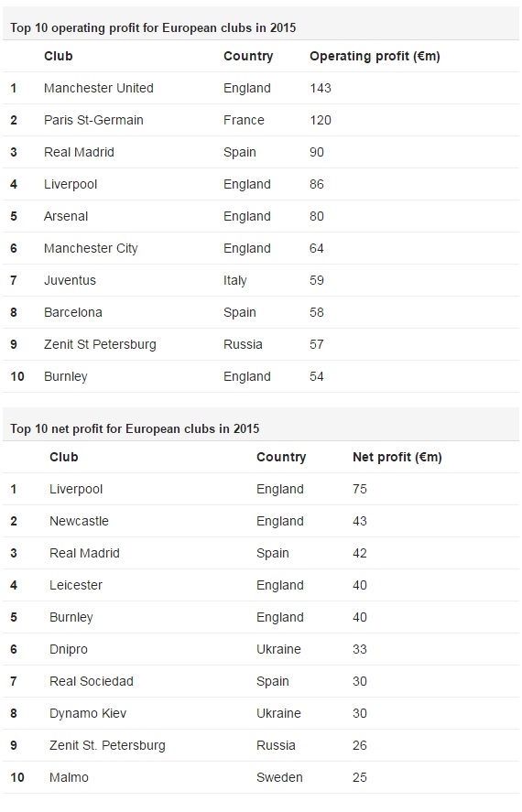The height and width of the screenshot is (812, 522).
Task: Select Barcelona in the operating table
Action: pos(73,313)
